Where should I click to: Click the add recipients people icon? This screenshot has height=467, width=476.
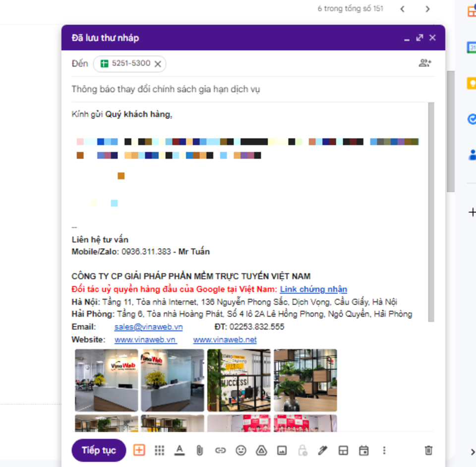pos(425,63)
